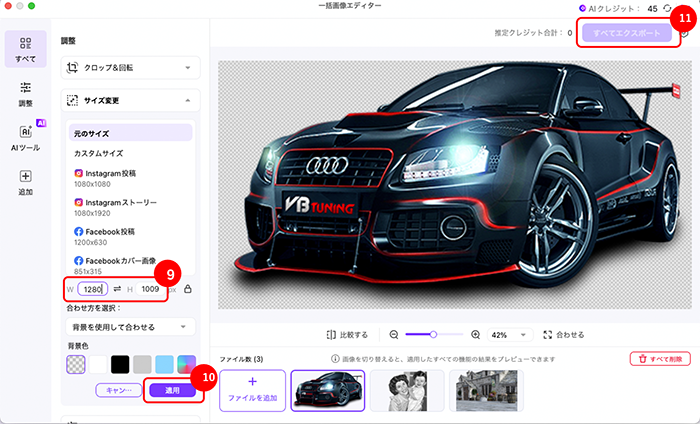Open the 追加 (Add) sidebar section

(25, 182)
